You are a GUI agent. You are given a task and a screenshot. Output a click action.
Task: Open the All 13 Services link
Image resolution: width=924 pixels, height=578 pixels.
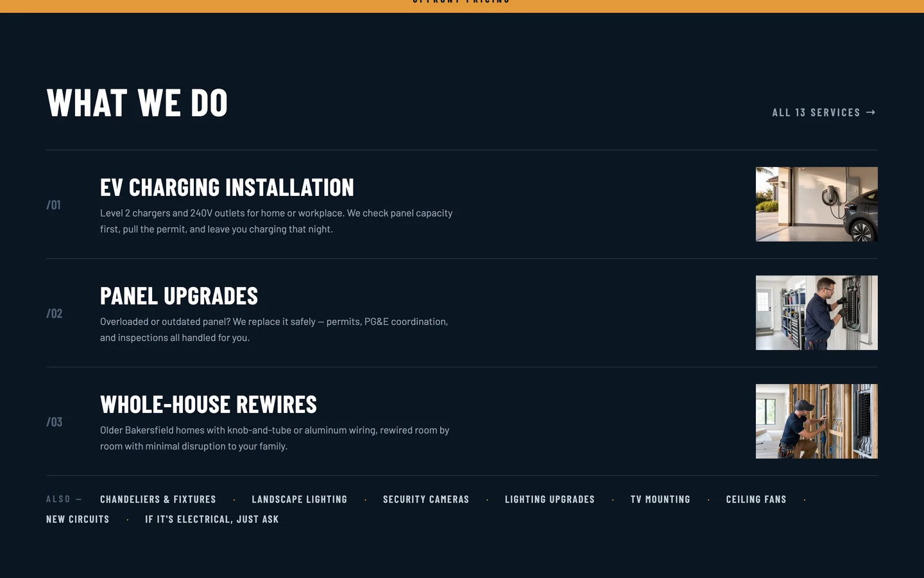824,112
